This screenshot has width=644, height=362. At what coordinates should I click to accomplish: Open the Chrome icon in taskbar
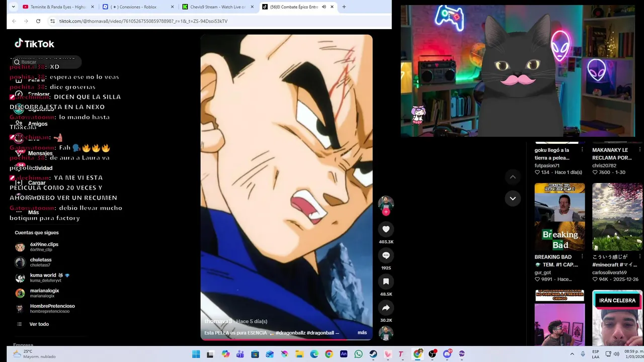coord(329,354)
